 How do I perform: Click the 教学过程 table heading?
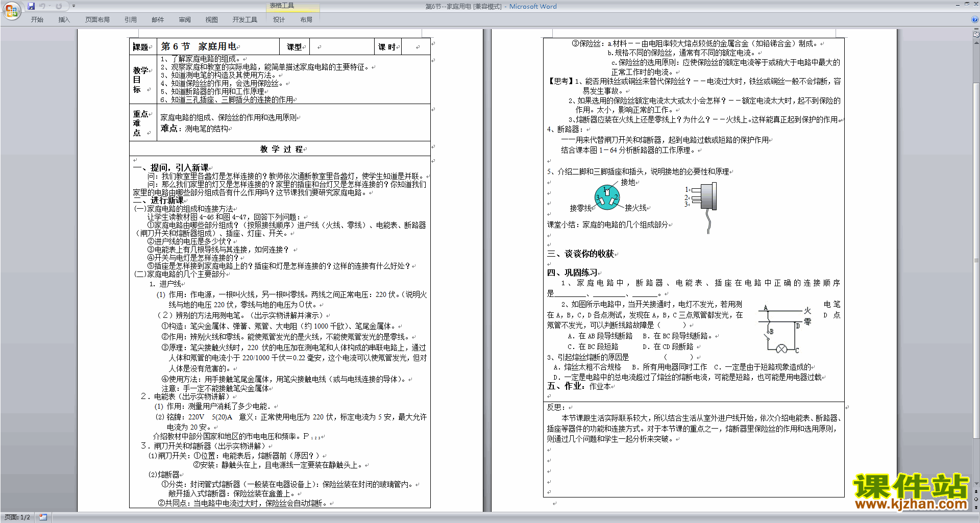click(282, 149)
